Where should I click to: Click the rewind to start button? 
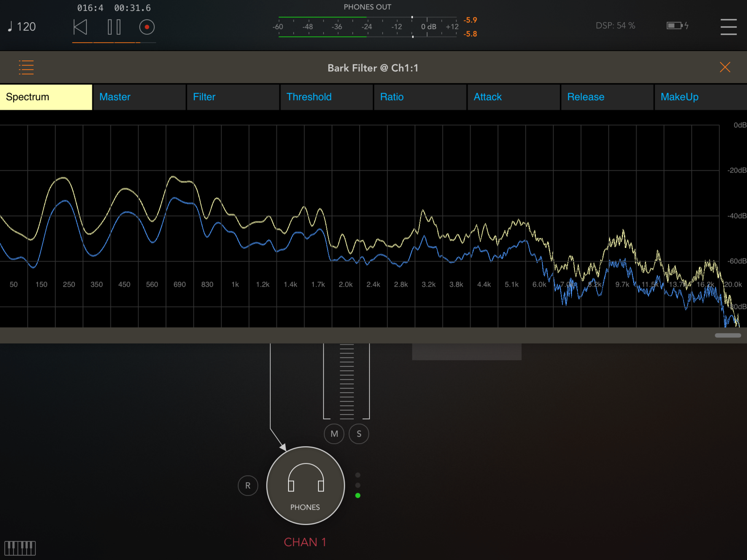(80, 27)
